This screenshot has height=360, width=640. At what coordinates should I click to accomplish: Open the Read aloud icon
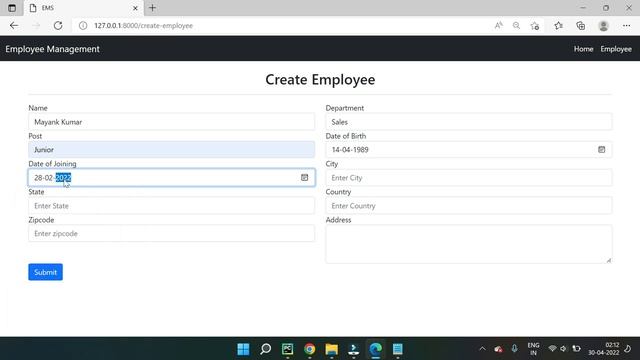coord(499,25)
